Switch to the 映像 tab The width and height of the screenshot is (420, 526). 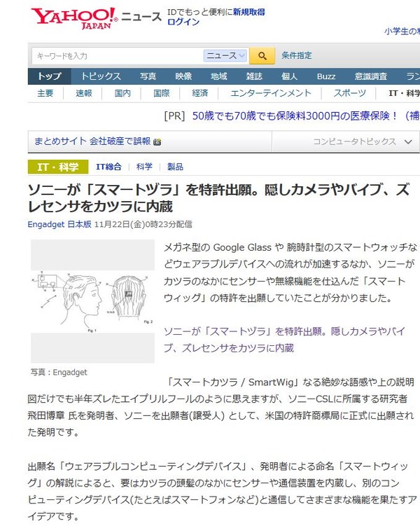tap(183, 76)
